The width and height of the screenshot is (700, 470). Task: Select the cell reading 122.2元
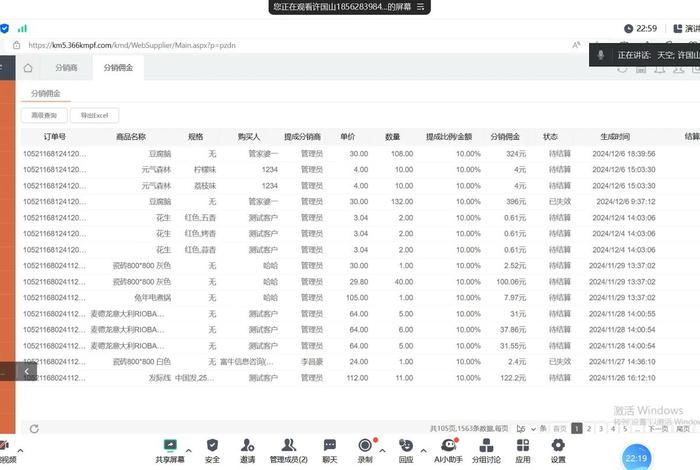coord(513,378)
